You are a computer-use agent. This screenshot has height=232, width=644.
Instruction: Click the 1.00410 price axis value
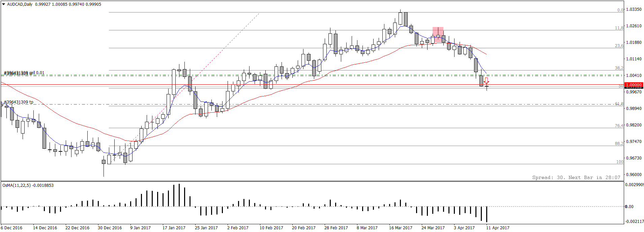(634, 76)
